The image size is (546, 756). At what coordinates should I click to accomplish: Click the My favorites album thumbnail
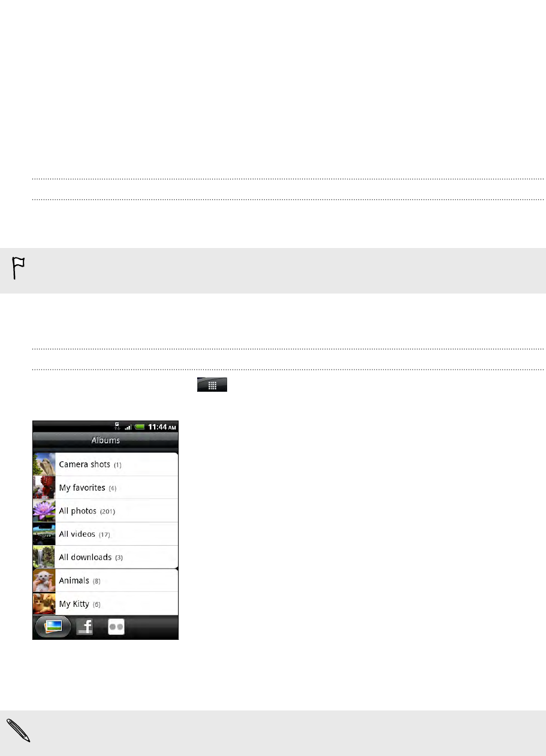pyautogui.click(x=44, y=488)
